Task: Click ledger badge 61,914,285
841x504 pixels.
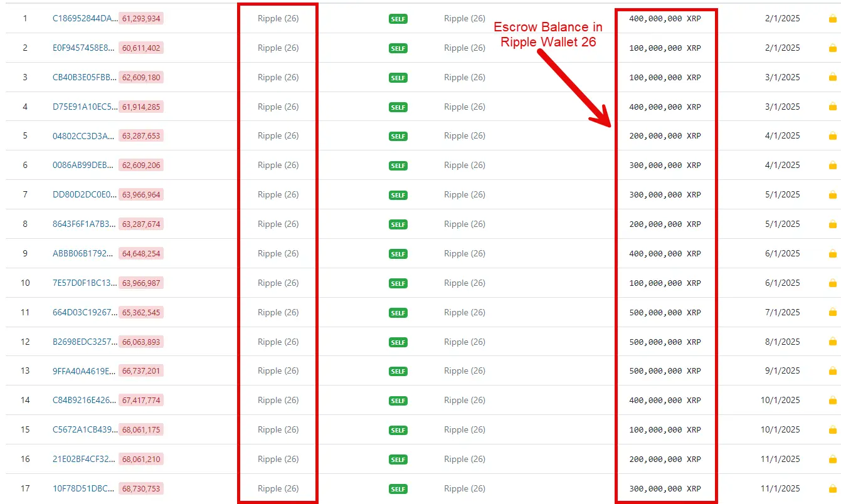Action: [141, 107]
